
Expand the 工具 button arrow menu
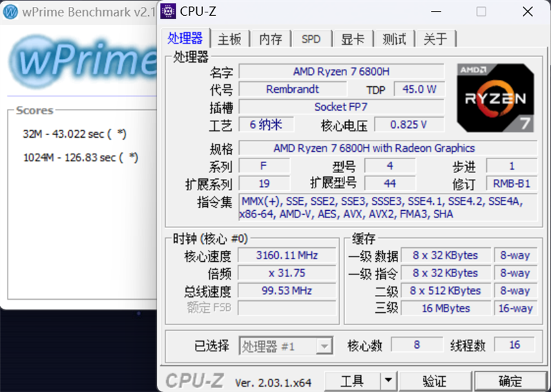(388, 380)
